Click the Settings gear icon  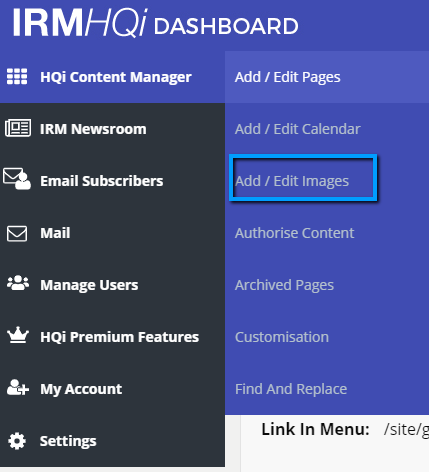coord(17,441)
